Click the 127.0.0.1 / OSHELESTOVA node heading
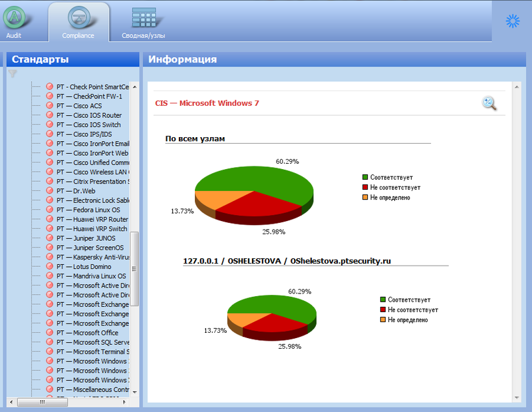Viewport: 532px width, 412px height. (287, 261)
